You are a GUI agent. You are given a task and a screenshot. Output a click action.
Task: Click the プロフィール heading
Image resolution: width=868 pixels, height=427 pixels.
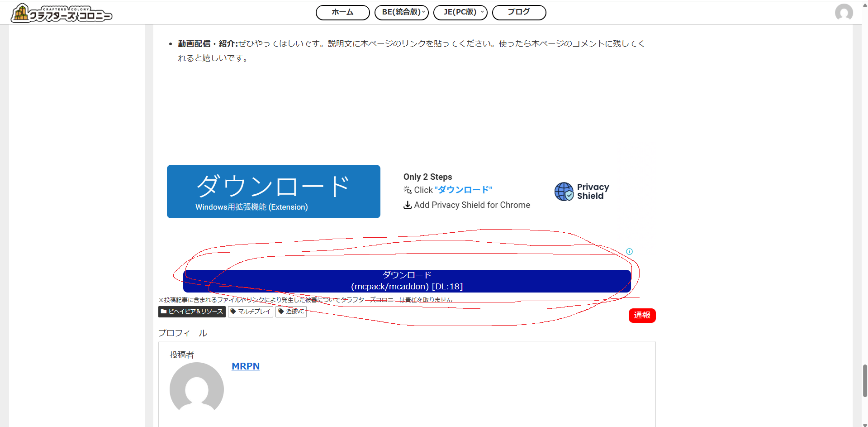(x=183, y=333)
